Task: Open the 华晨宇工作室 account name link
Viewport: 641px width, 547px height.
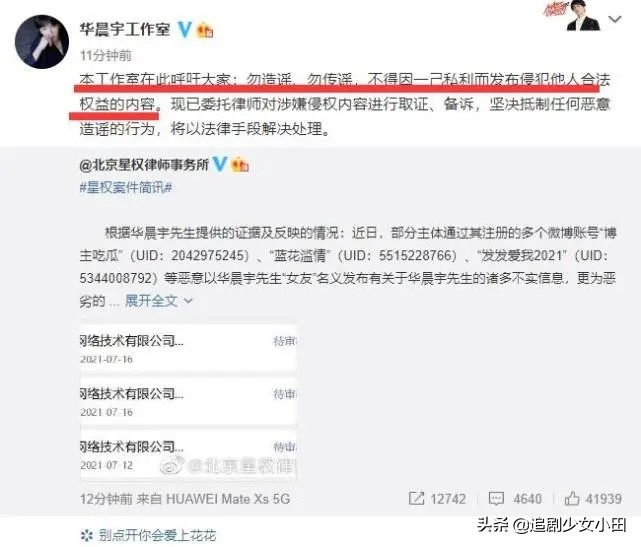Action: click(x=125, y=29)
